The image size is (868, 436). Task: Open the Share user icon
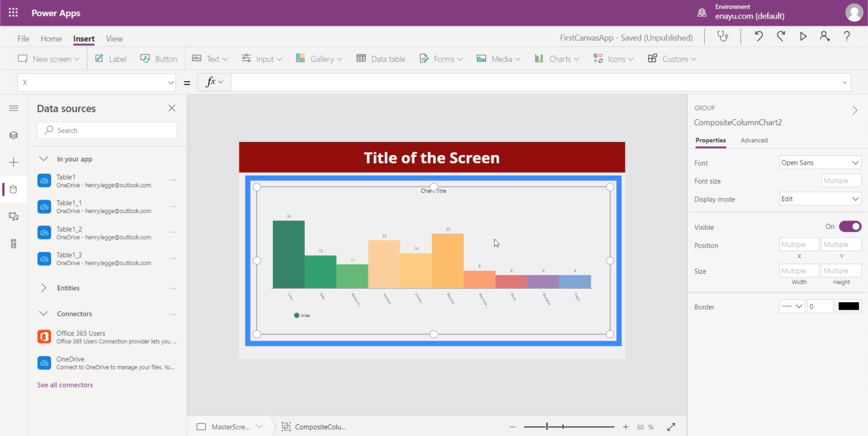coord(825,36)
